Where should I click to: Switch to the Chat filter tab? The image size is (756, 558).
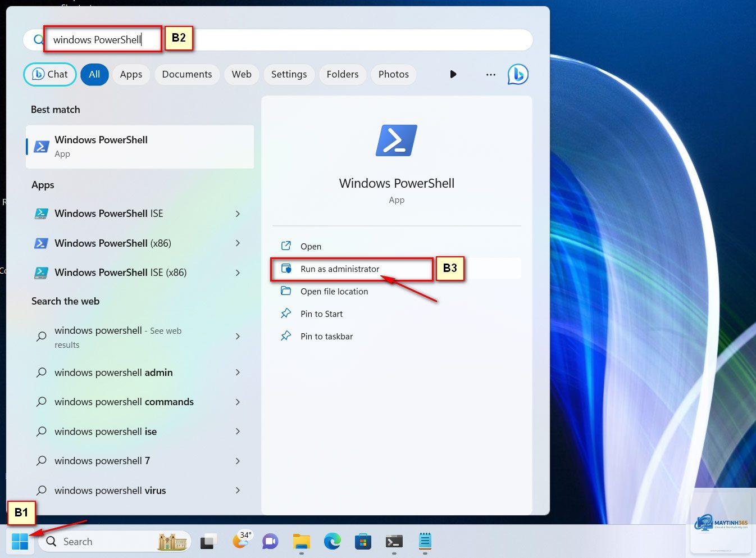pyautogui.click(x=50, y=74)
